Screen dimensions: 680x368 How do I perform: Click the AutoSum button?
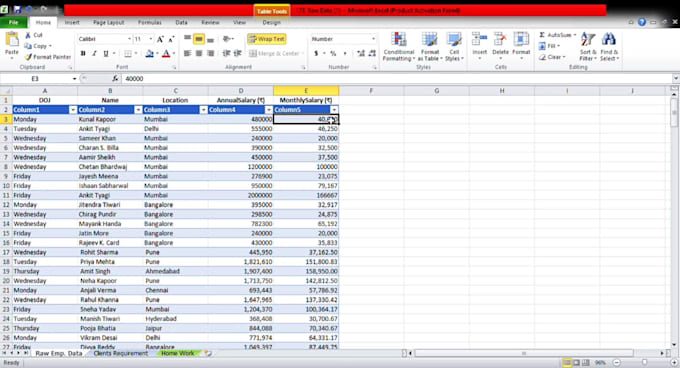coord(557,35)
